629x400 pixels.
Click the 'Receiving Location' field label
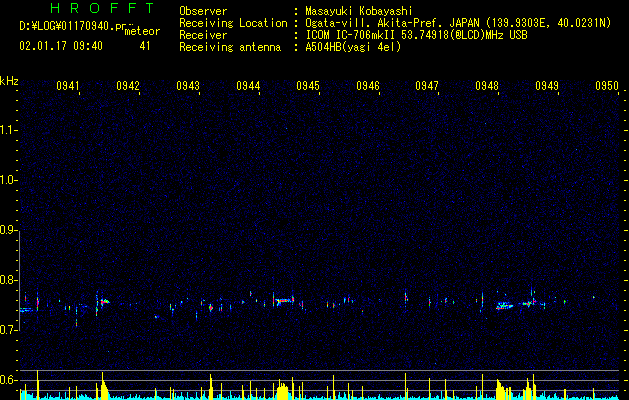[x=233, y=23]
